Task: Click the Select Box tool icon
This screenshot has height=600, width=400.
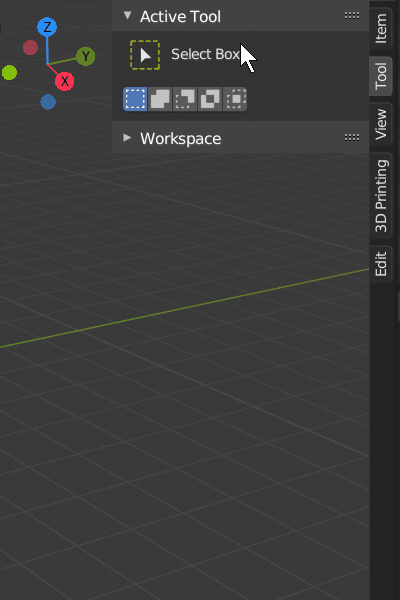Action: [145, 55]
